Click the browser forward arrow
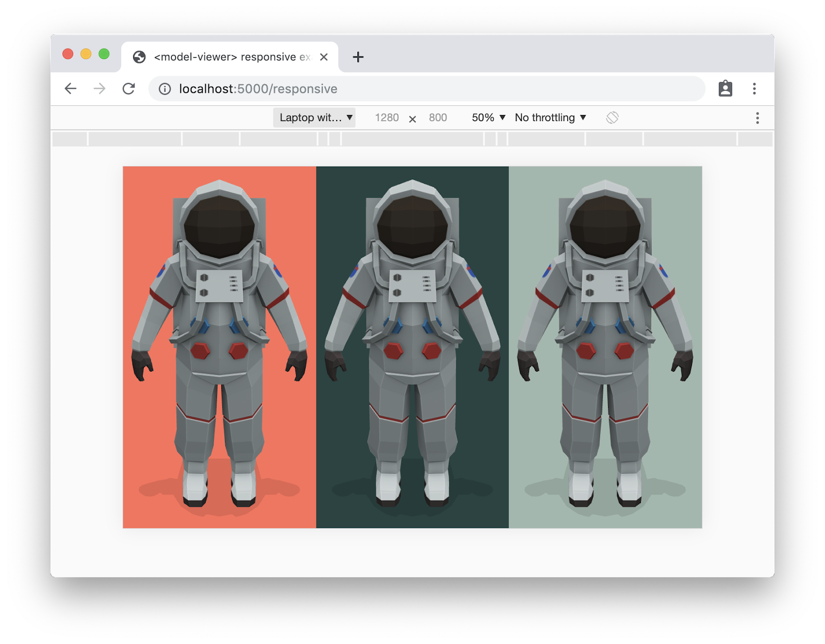This screenshot has height=644, width=825. tap(100, 89)
